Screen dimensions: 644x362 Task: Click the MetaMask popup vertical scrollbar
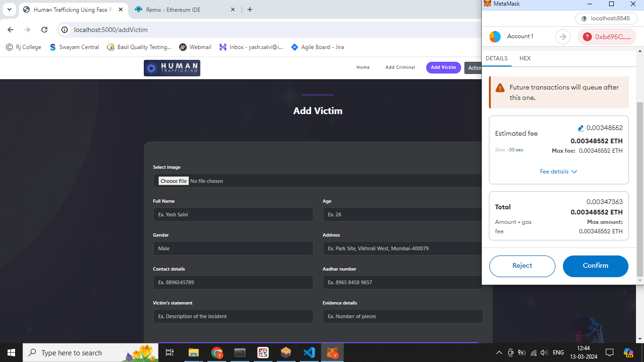tap(639, 189)
